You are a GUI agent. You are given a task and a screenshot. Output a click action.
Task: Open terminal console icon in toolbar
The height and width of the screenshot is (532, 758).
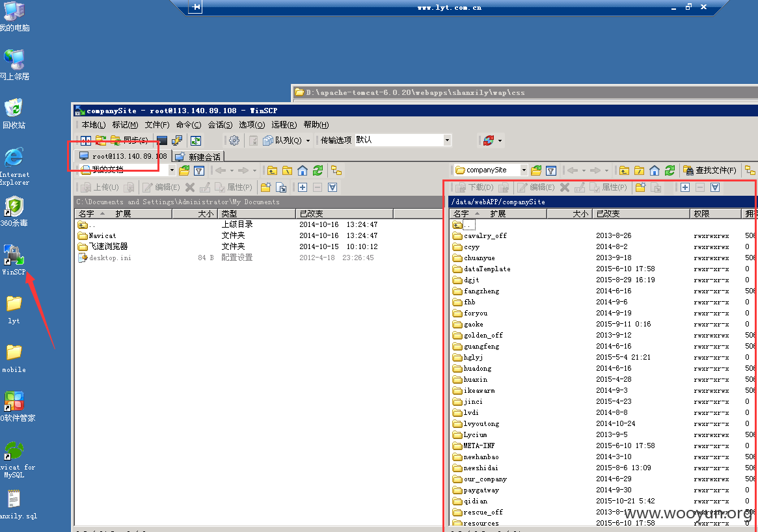[x=162, y=140]
